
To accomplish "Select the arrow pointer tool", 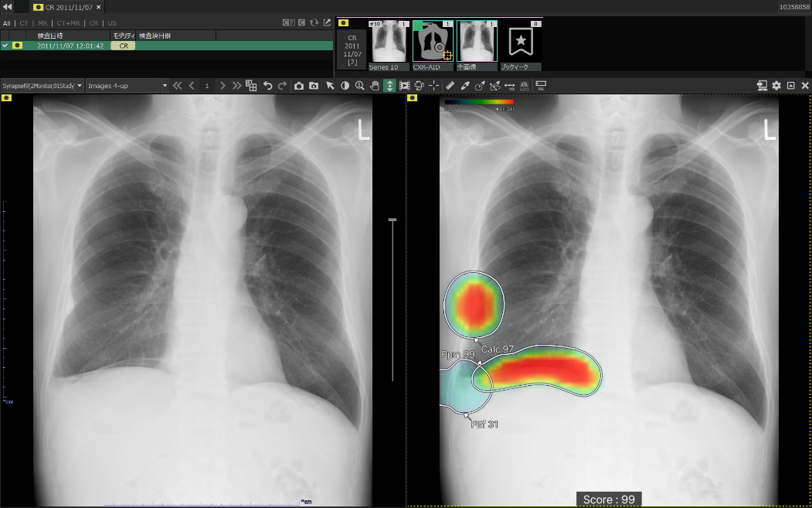I will [330, 85].
